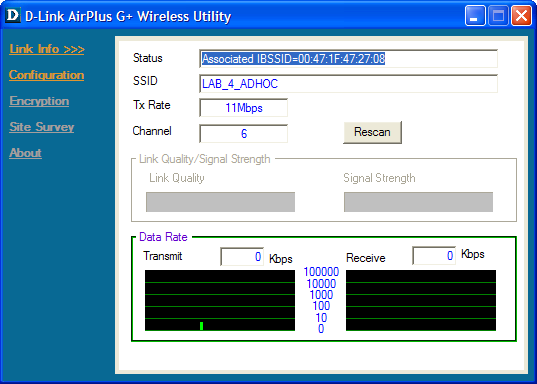Click the Link Quality/Signal Strength group title
Viewport: 537px width, 384px height.
205,159
